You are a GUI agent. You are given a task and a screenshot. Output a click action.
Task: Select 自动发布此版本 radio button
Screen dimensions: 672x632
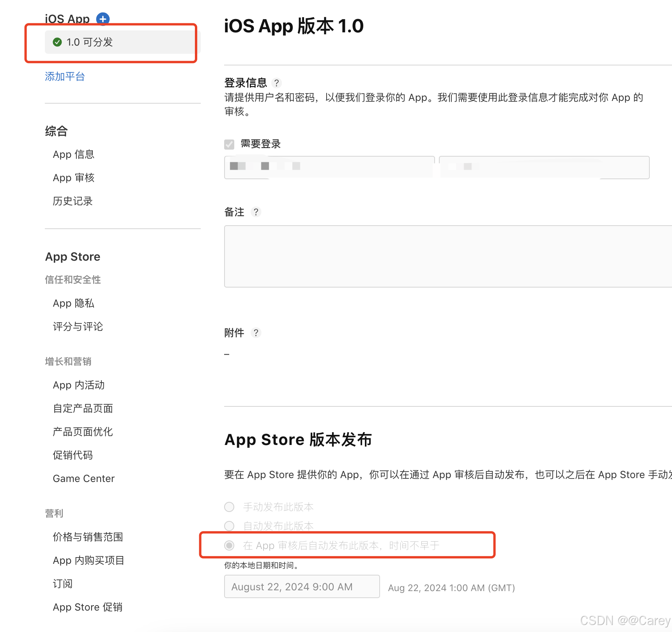[229, 526]
